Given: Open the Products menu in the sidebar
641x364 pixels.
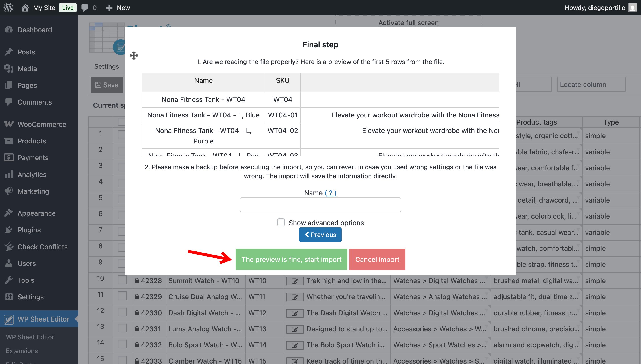Looking at the screenshot, I should pos(32,141).
